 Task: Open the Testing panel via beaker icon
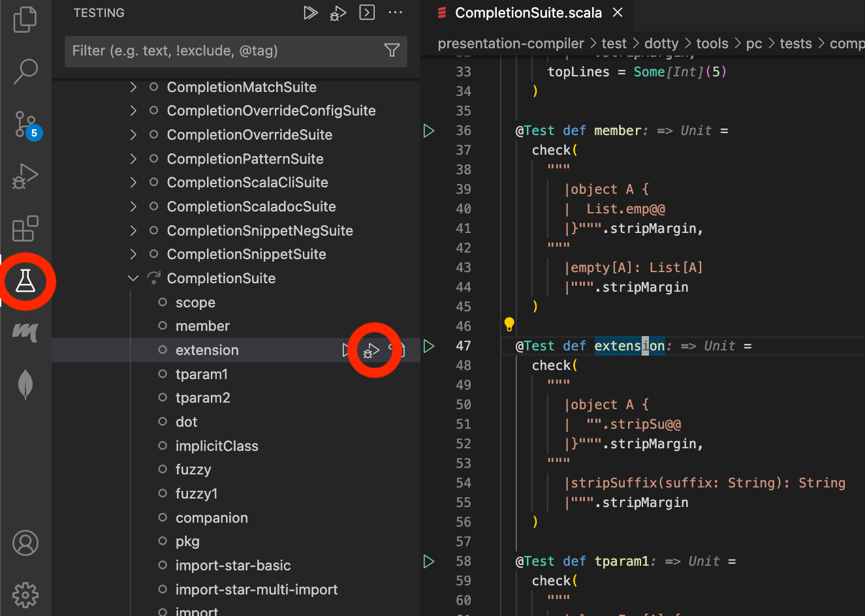click(x=26, y=281)
